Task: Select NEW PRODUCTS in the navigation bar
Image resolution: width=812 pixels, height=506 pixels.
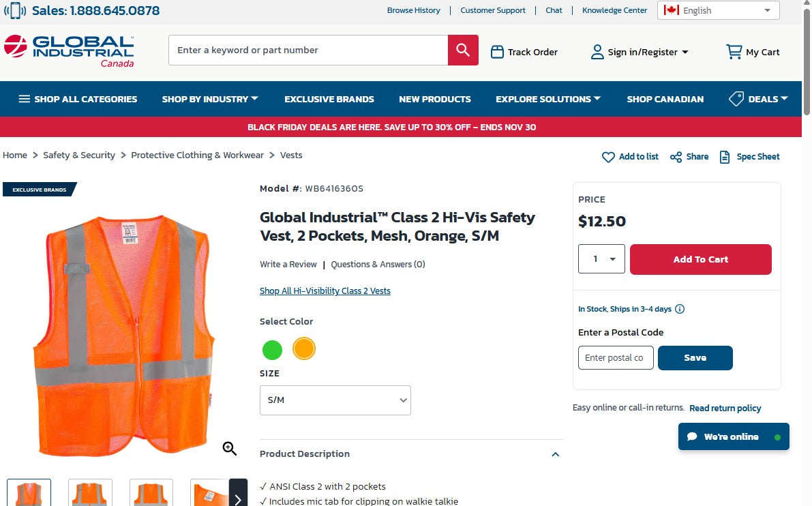Action: [435, 99]
